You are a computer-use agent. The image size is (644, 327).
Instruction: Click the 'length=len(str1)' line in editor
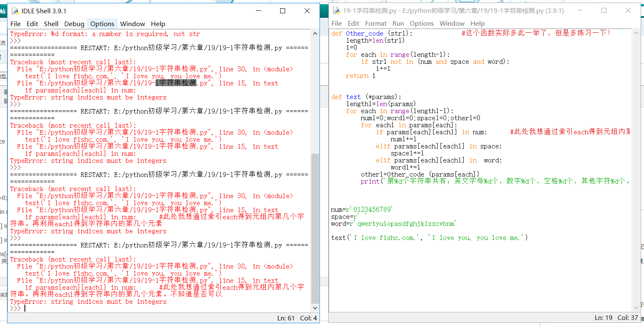(x=375, y=40)
